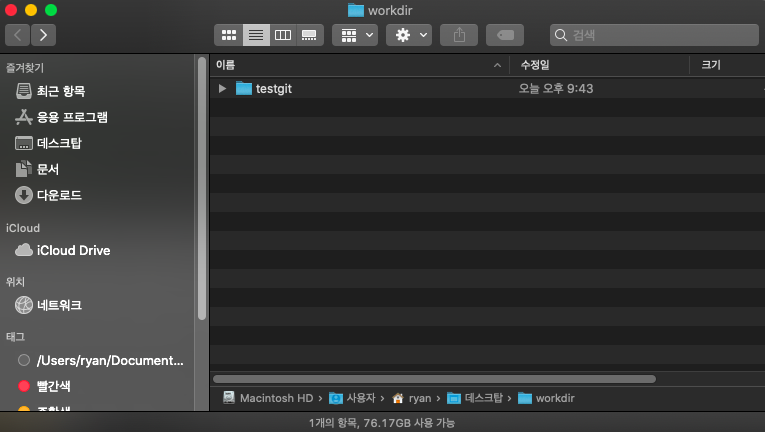Expand the testgit folder disclosure triangle
The width and height of the screenshot is (765, 432).
click(x=222, y=88)
